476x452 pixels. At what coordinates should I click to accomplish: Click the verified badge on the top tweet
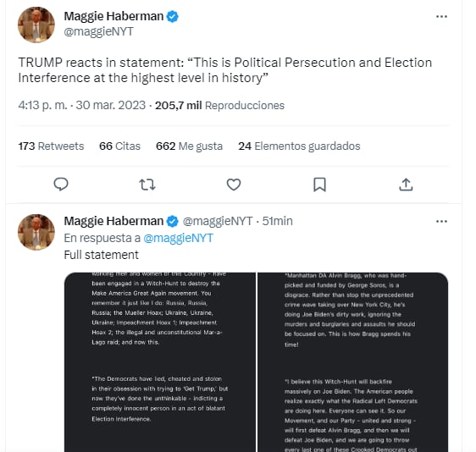pyautogui.click(x=173, y=16)
